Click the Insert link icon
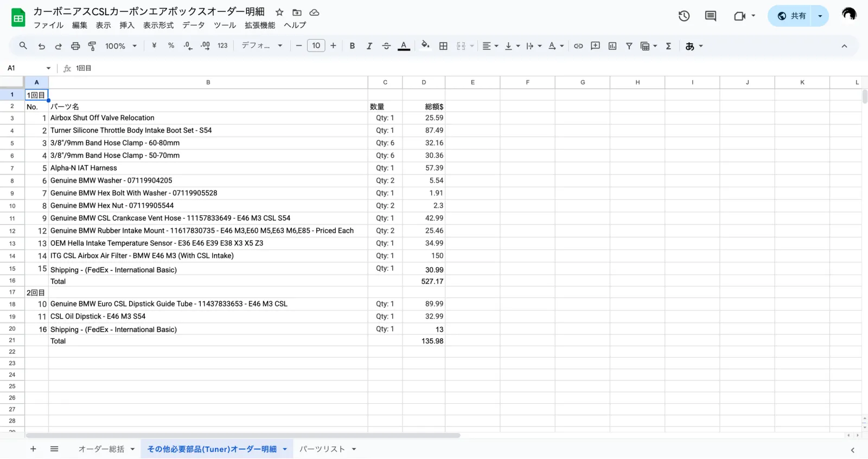The image size is (868, 459). [578, 46]
